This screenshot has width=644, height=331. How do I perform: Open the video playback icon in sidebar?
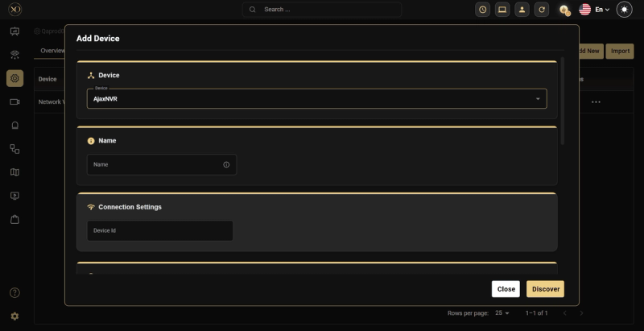(x=14, y=196)
